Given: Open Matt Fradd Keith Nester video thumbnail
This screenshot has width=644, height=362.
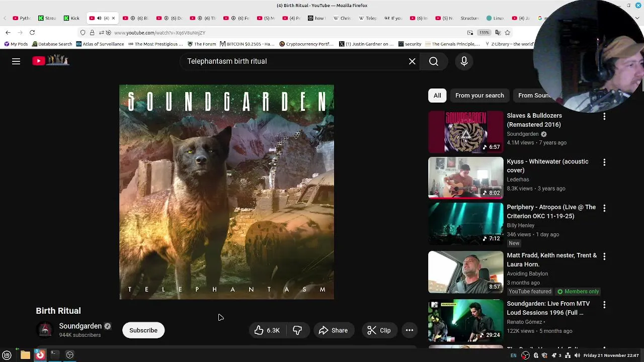Looking at the screenshot, I should (x=465, y=272).
